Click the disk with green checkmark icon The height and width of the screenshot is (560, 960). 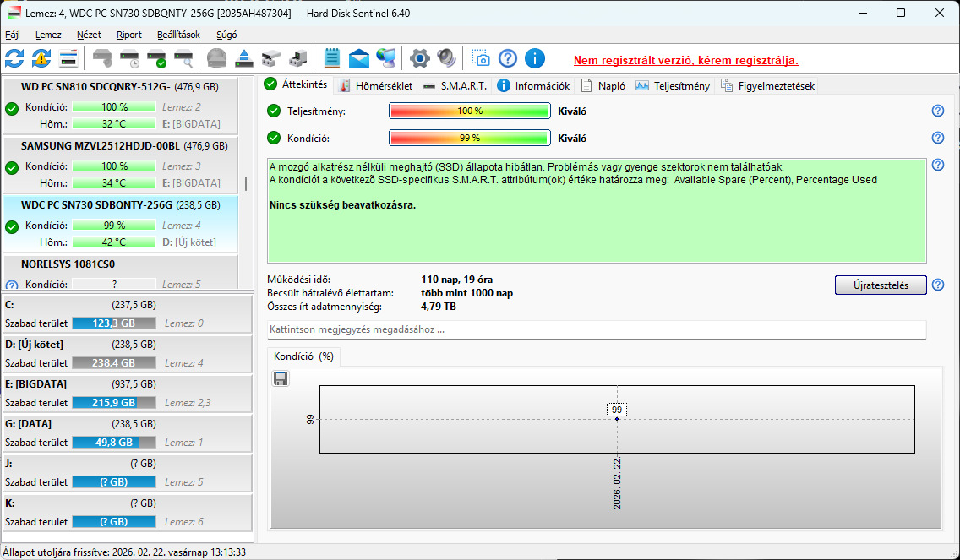(156, 59)
